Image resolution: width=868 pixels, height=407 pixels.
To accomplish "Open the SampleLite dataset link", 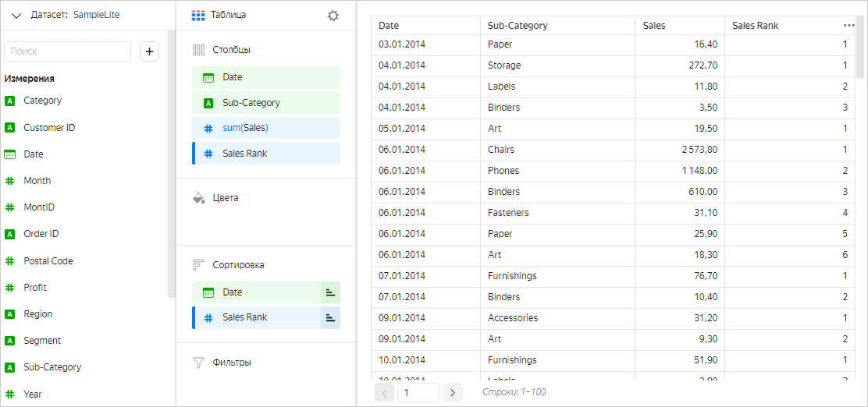I will pos(96,15).
